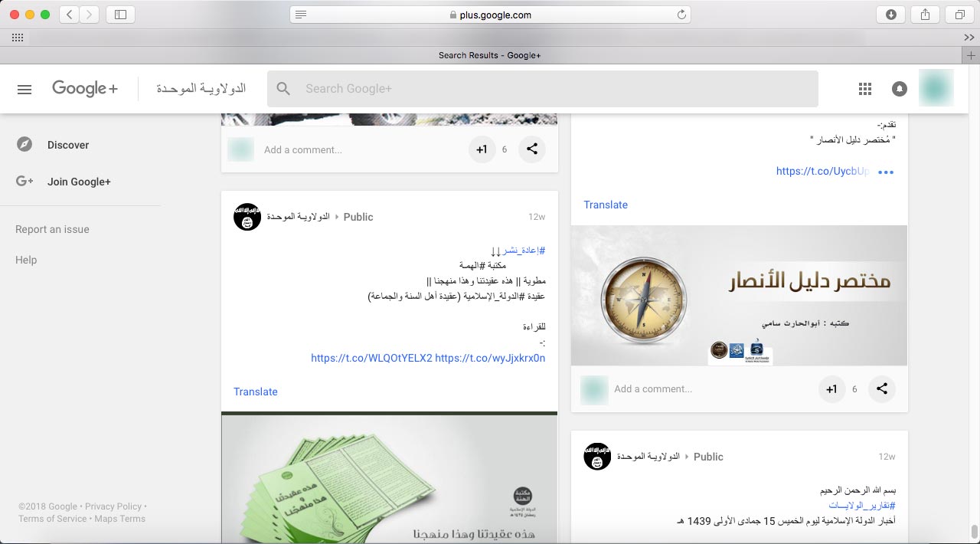Select the Search Results - Google+ tab
Image resolution: width=980 pixels, height=544 pixels.
click(490, 55)
